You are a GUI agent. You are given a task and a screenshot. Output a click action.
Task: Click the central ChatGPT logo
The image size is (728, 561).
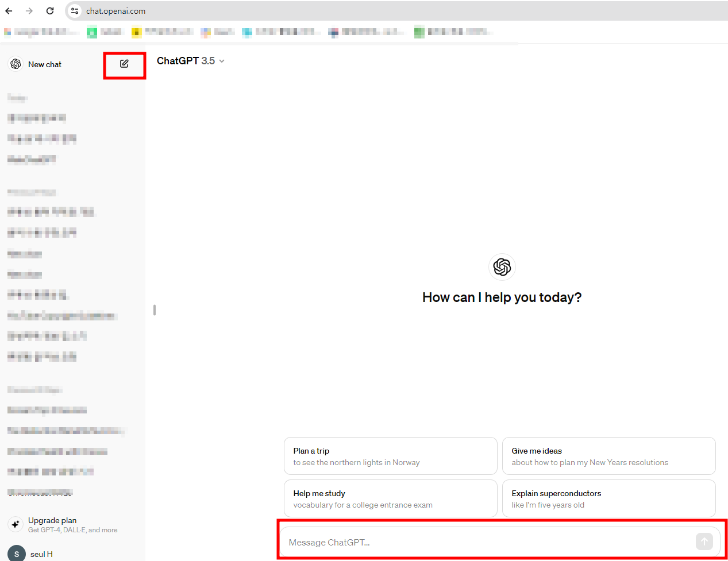[x=502, y=266]
